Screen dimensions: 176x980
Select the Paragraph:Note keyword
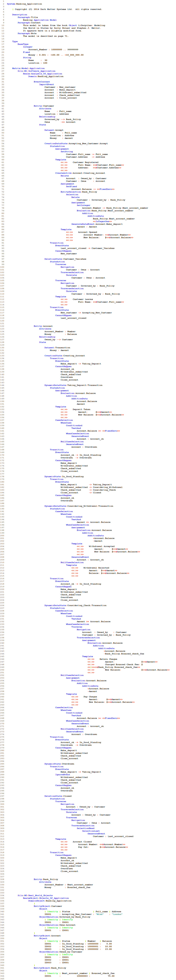pyautogui.click(x=27, y=33)
